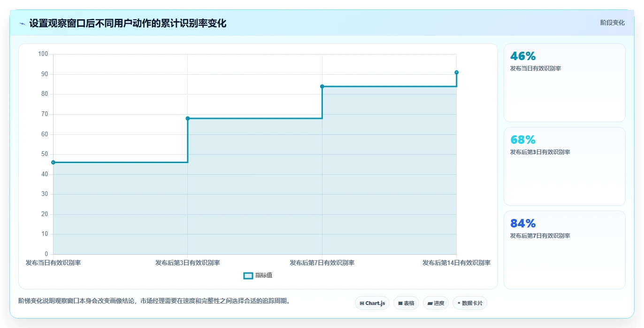The width and height of the screenshot is (644, 328).
Task: Click card label 发布后第3日有效识别率
Action: [x=540, y=152]
